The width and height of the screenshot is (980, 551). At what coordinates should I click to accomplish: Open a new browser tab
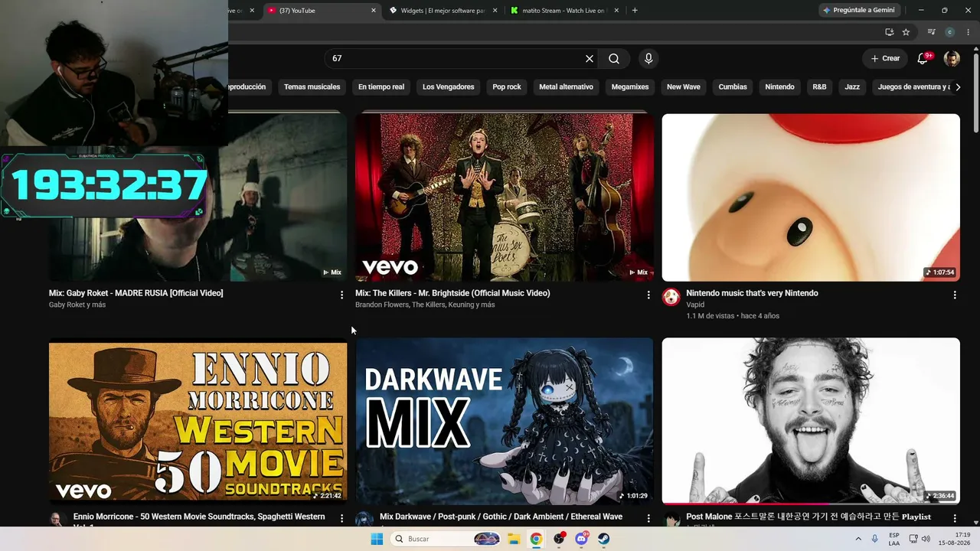(635, 11)
